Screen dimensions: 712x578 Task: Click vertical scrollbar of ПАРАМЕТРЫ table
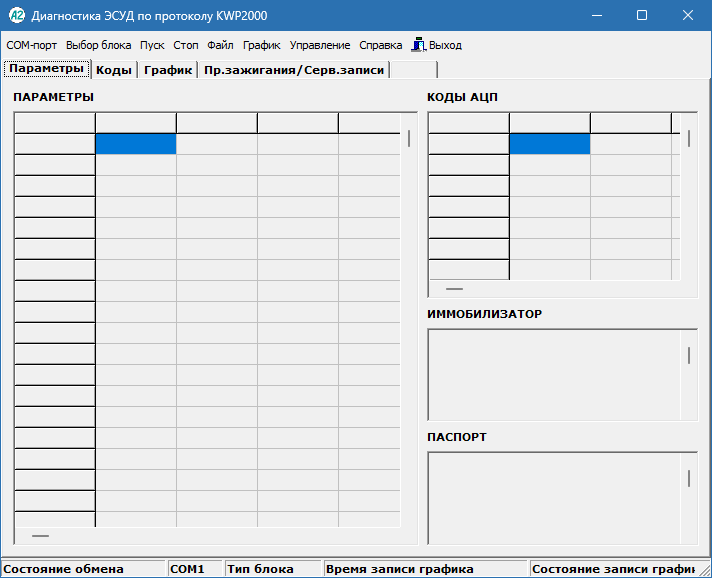point(409,320)
